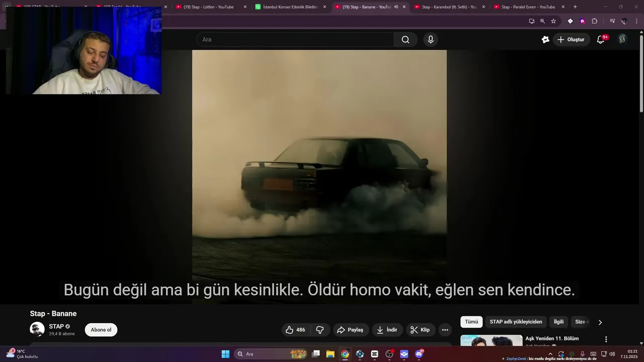
Task: Open Chrome extensions puzzle icon
Action: (x=595, y=21)
